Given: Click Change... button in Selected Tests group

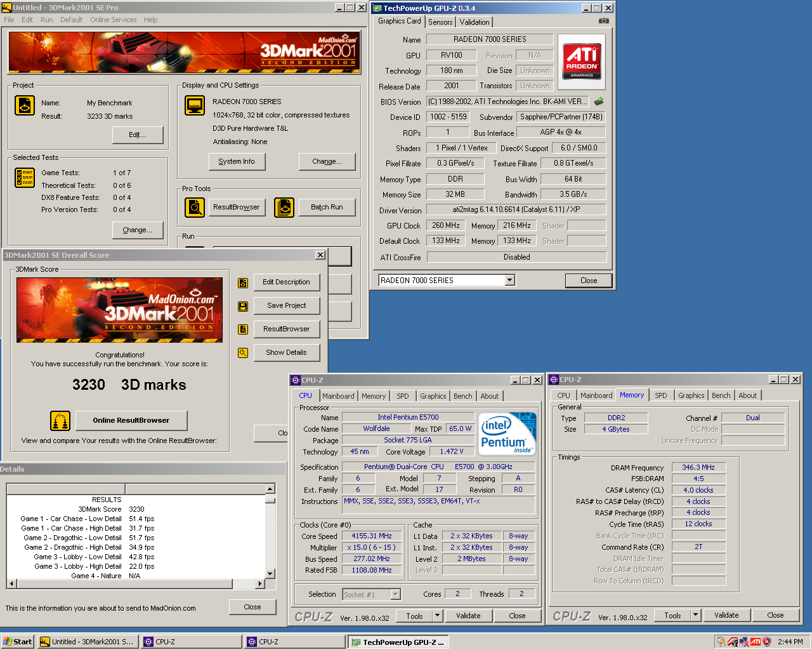Looking at the screenshot, I should pyautogui.click(x=138, y=230).
